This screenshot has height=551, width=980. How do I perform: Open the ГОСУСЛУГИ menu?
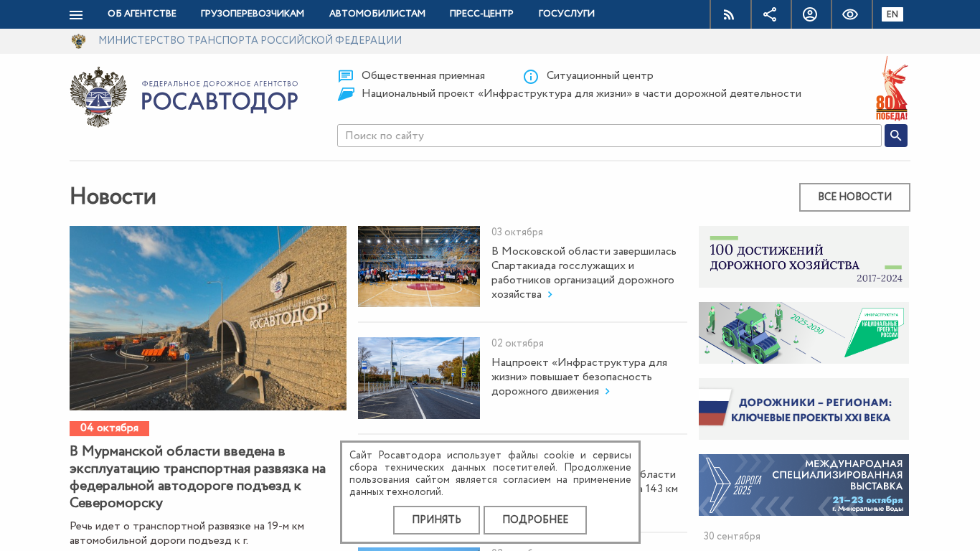point(567,14)
